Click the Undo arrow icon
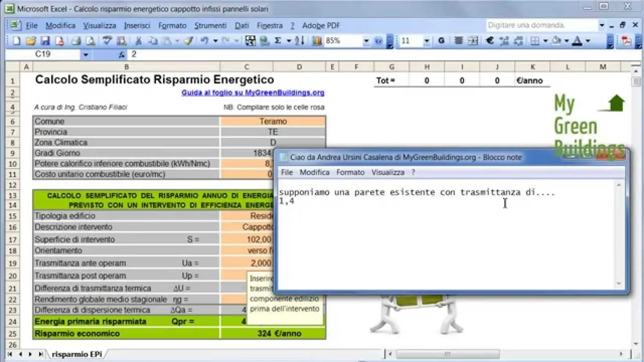The width and height of the screenshot is (644, 362). pos(204,41)
